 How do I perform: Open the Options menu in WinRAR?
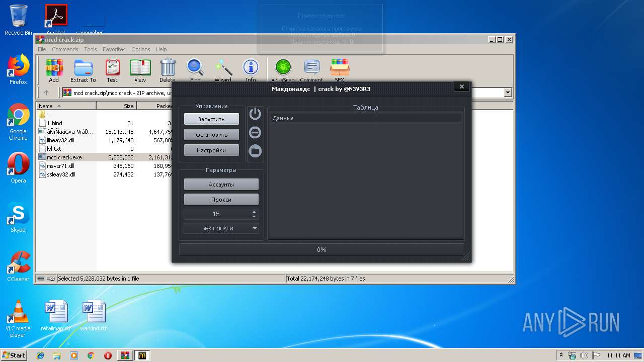tap(141, 49)
